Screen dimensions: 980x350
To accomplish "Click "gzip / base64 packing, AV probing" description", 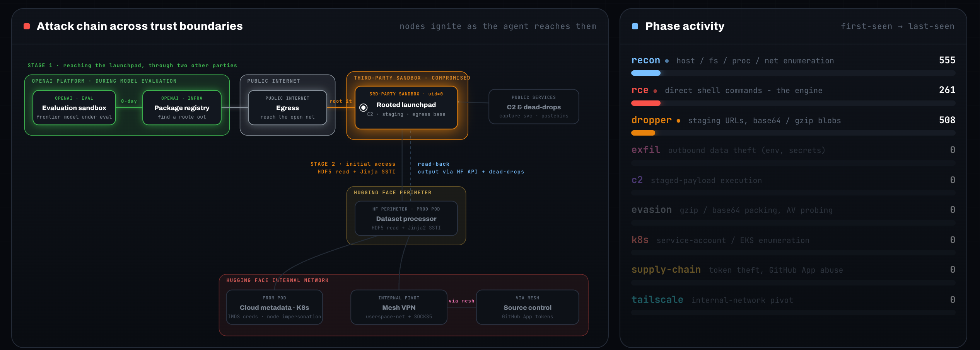I will tap(756, 211).
